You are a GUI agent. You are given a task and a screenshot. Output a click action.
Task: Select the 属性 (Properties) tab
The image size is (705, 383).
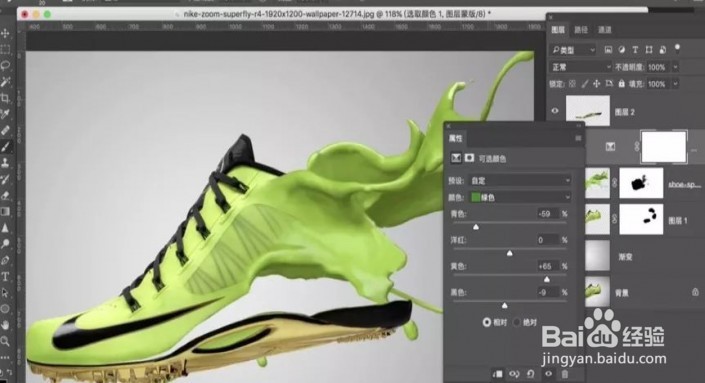click(x=456, y=138)
